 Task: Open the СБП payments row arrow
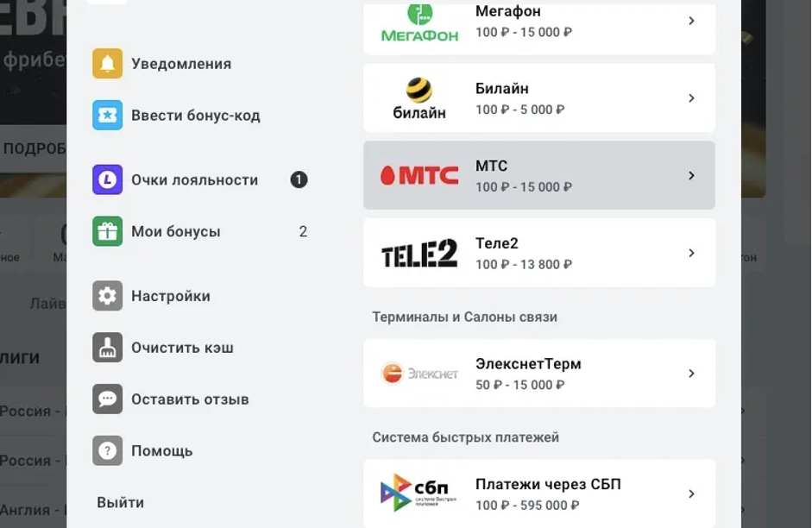[x=691, y=494]
